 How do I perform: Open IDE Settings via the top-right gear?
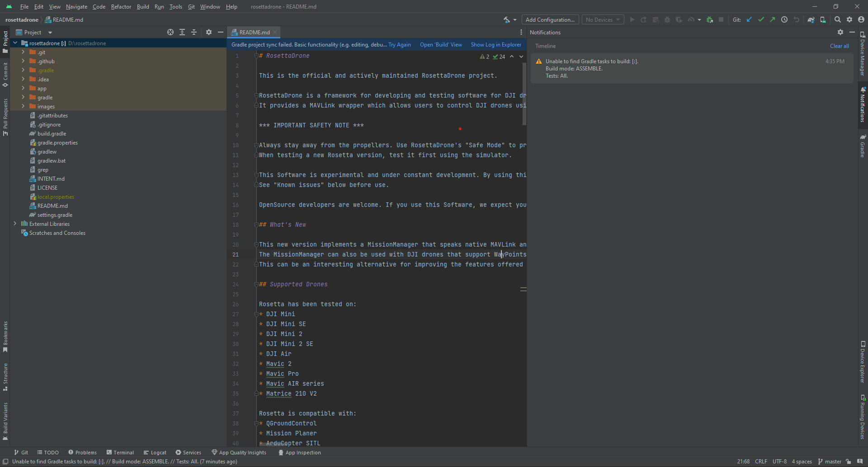[x=850, y=19]
